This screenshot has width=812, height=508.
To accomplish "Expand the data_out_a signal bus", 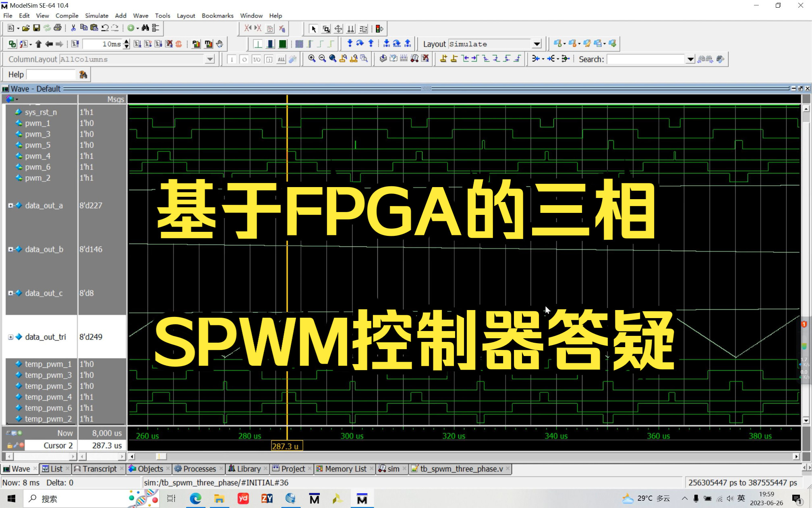I will pyautogui.click(x=10, y=206).
